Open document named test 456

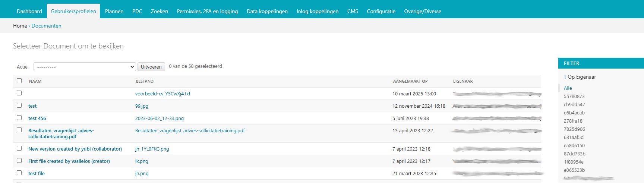[37, 119]
